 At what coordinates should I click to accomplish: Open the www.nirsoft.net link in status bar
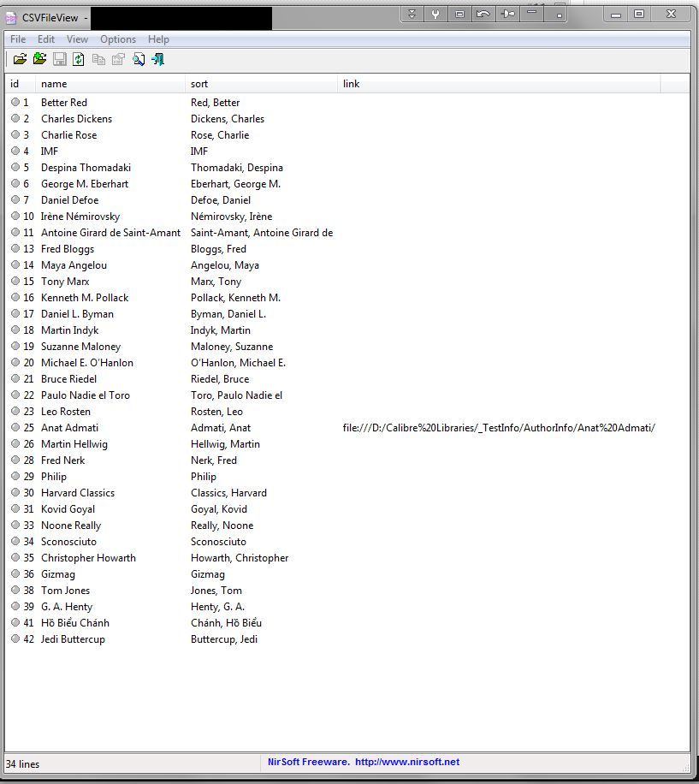[407, 762]
